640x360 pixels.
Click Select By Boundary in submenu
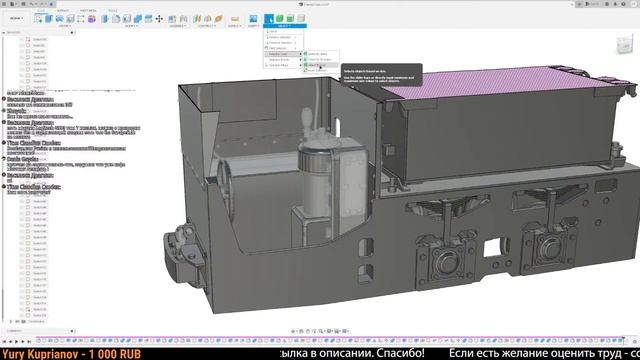tap(320, 60)
